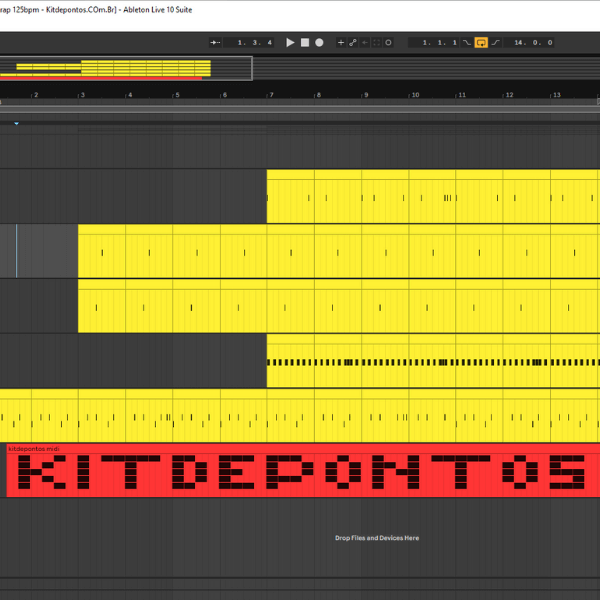Enable MIDI Arrangement Overdub plus icon

click(x=341, y=42)
